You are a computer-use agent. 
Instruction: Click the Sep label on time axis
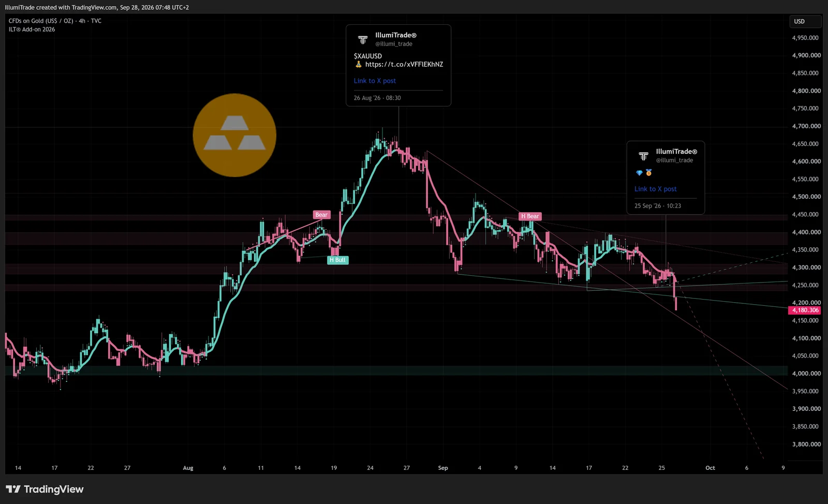(x=443, y=468)
